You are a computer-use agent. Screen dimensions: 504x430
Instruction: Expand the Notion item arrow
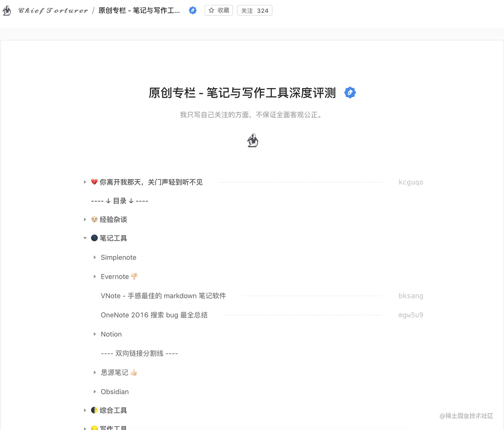(95, 334)
